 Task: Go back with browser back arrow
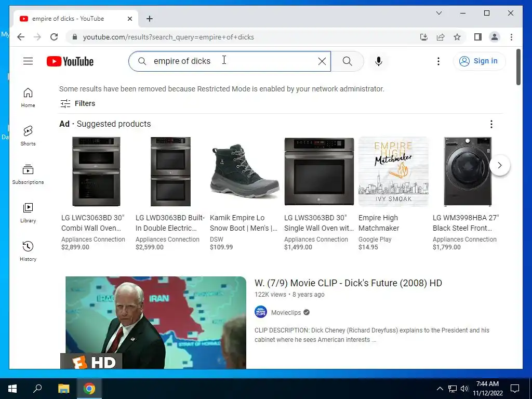pyautogui.click(x=21, y=37)
